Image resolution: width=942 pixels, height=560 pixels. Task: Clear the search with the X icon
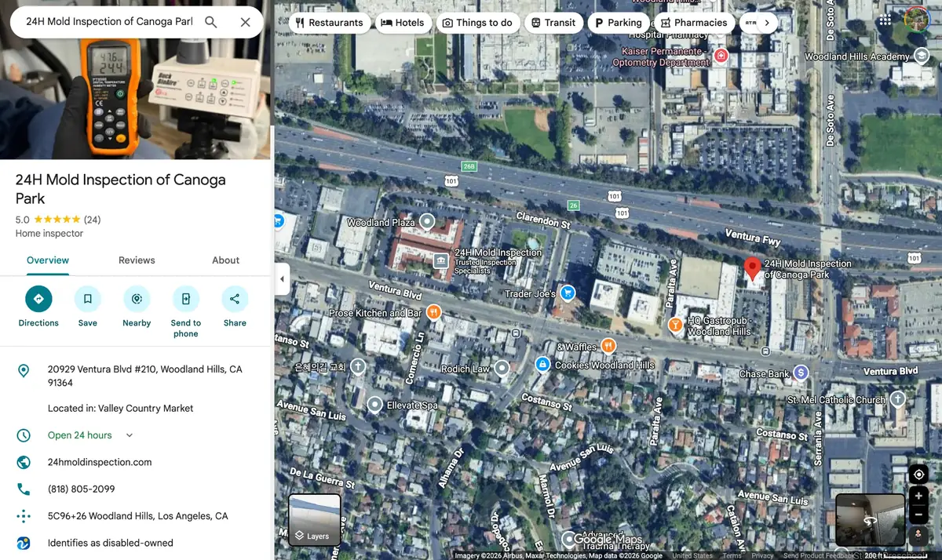click(245, 22)
